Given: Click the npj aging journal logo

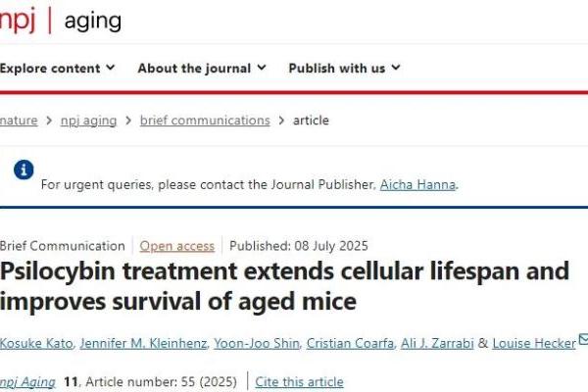Looking at the screenshot, I should point(59,22).
